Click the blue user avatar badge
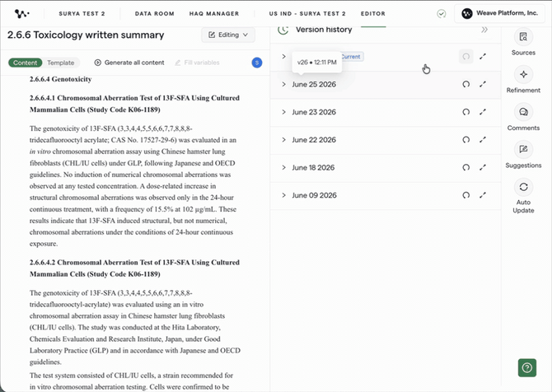This screenshot has width=552, height=392. [x=257, y=63]
